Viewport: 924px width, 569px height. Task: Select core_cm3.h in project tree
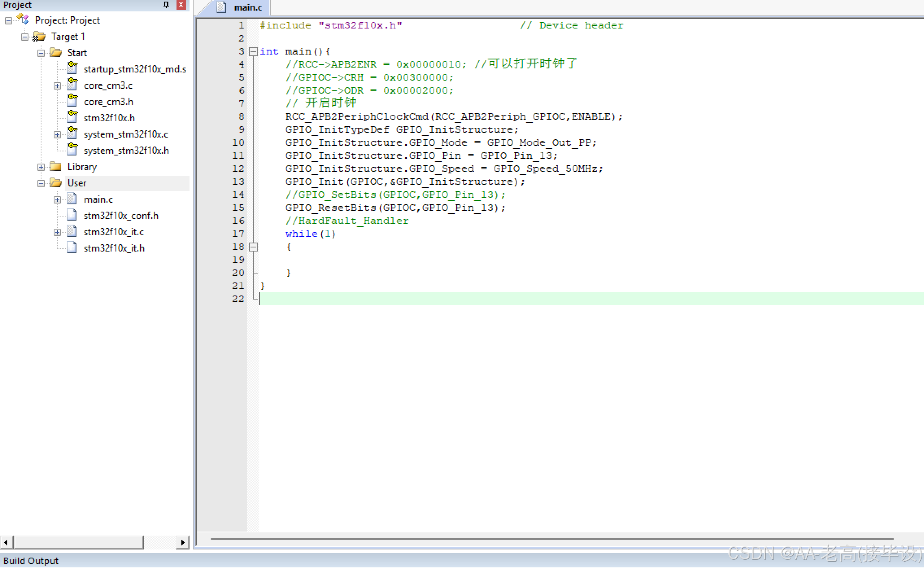[109, 102]
